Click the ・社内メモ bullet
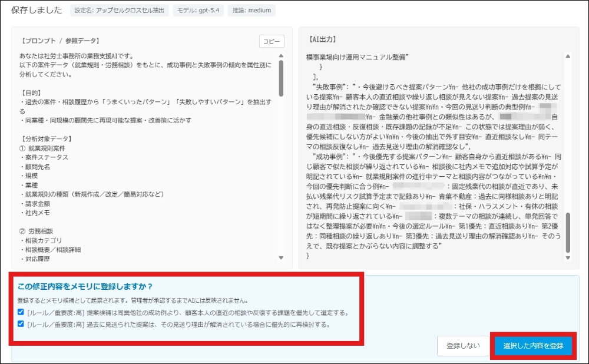The width and height of the screenshot is (589, 364). click(x=35, y=213)
